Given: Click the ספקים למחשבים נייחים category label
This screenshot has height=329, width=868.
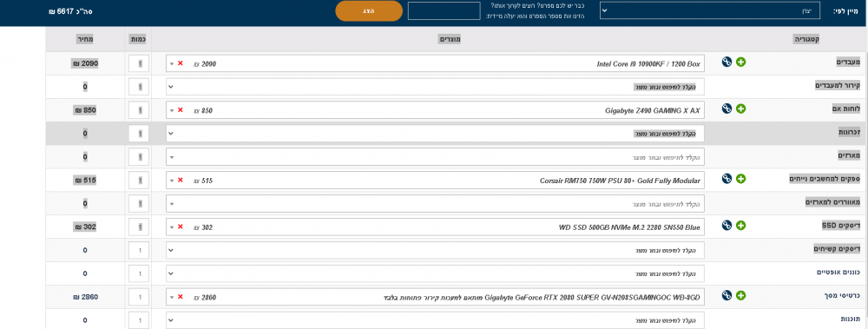Looking at the screenshot, I should 825,178.
